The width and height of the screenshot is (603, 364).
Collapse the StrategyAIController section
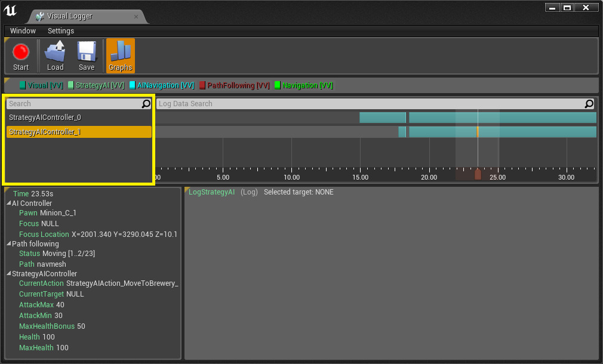[9, 273]
